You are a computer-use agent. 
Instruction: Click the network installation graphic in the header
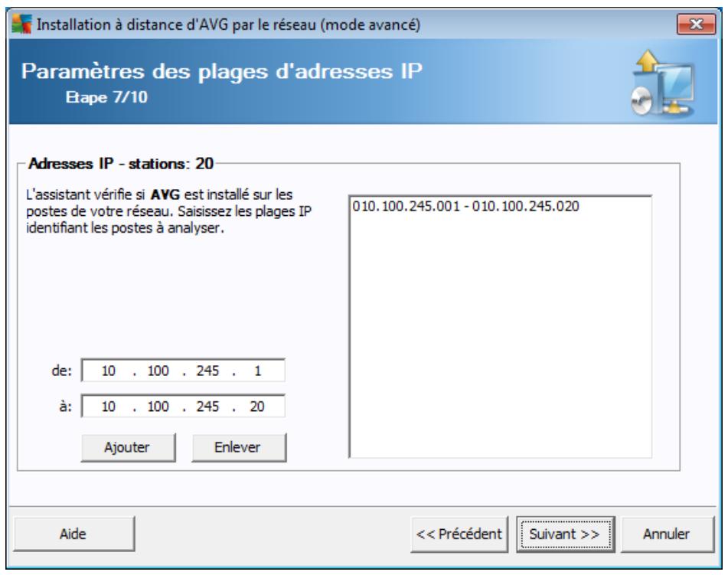point(663,83)
